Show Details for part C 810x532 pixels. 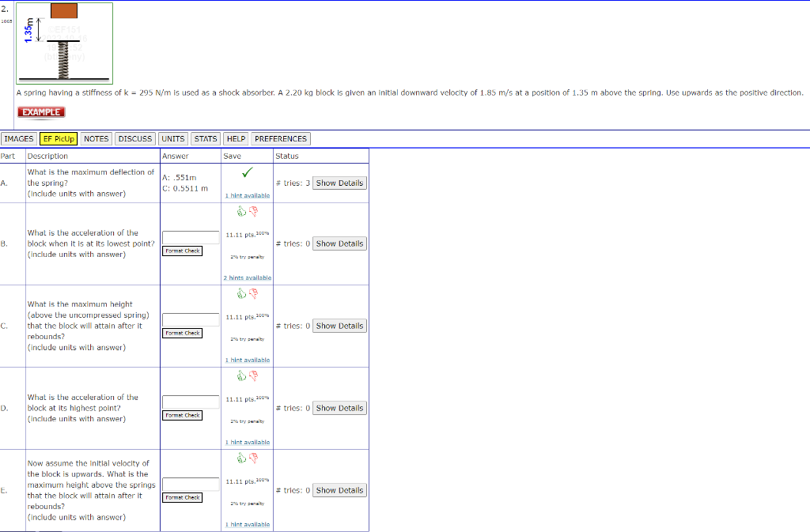(339, 326)
